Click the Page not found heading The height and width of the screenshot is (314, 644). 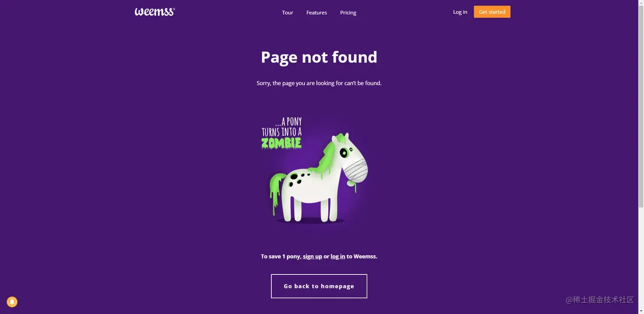(319, 57)
